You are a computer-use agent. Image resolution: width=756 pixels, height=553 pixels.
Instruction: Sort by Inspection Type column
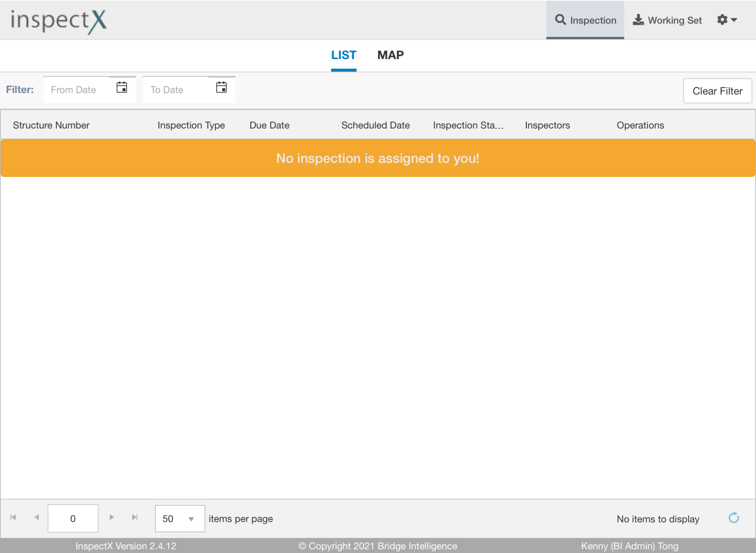click(x=191, y=125)
